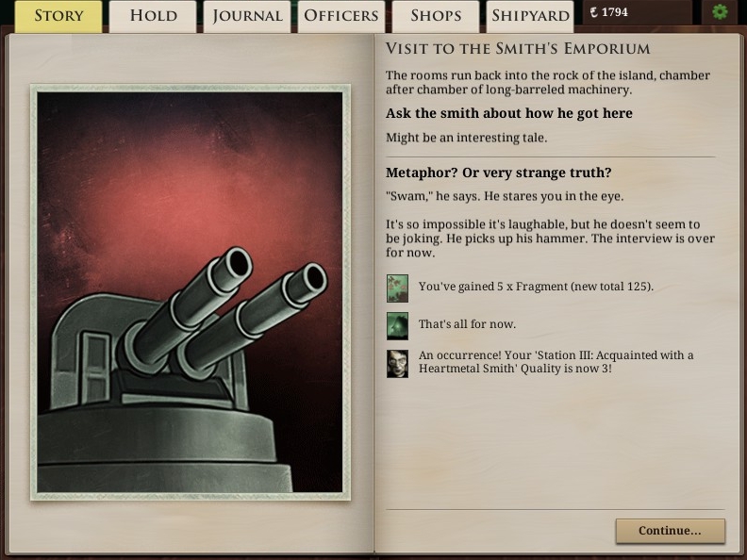Click the Continue... button
747x560 pixels.
[x=671, y=531]
